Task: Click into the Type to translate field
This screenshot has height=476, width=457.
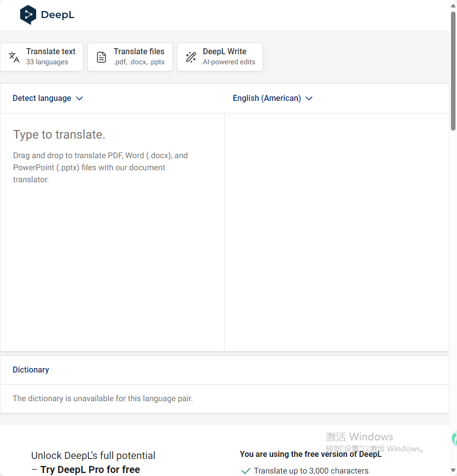Action: point(112,232)
